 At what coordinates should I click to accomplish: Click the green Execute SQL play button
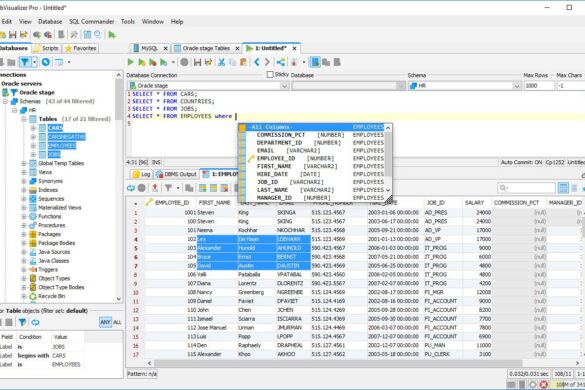pyautogui.click(x=130, y=62)
